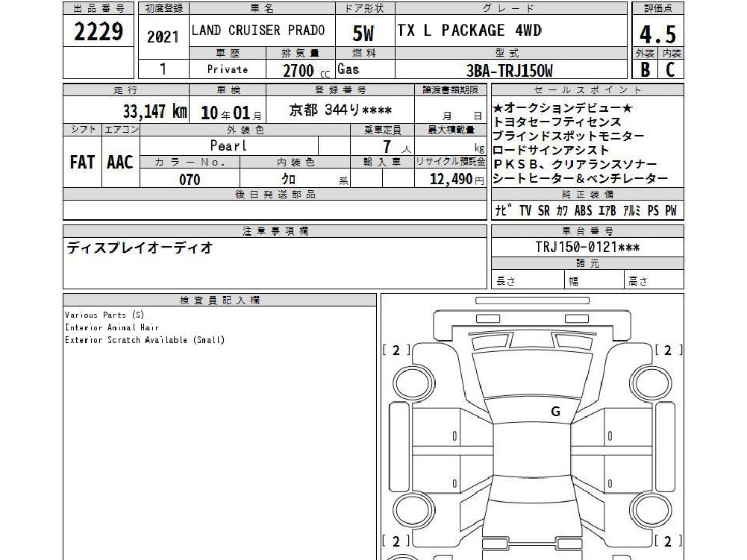This screenshot has width=747, height=560.
Task: Click the ナビ equipment code
Action: (x=504, y=210)
